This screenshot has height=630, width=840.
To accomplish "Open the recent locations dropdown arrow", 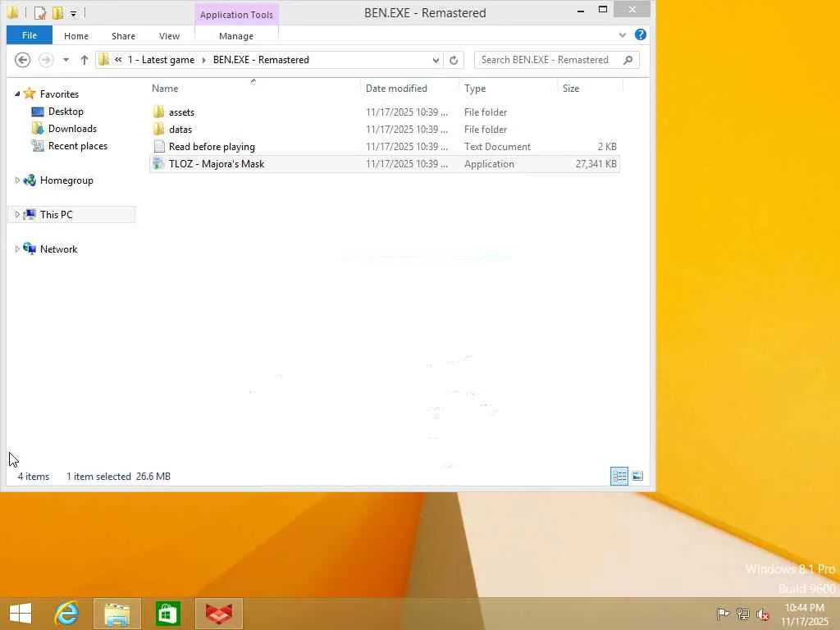I will coord(66,59).
